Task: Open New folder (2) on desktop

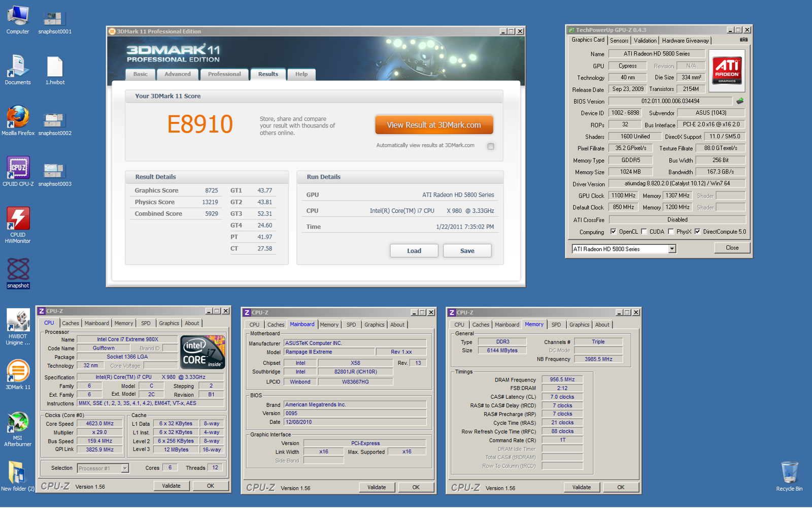Action: coord(18,477)
